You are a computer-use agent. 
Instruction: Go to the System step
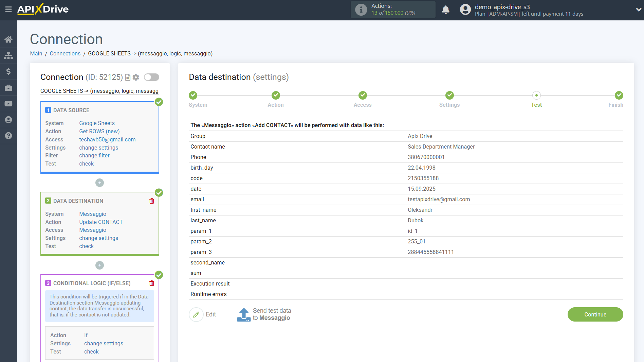pyautogui.click(x=193, y=95)
